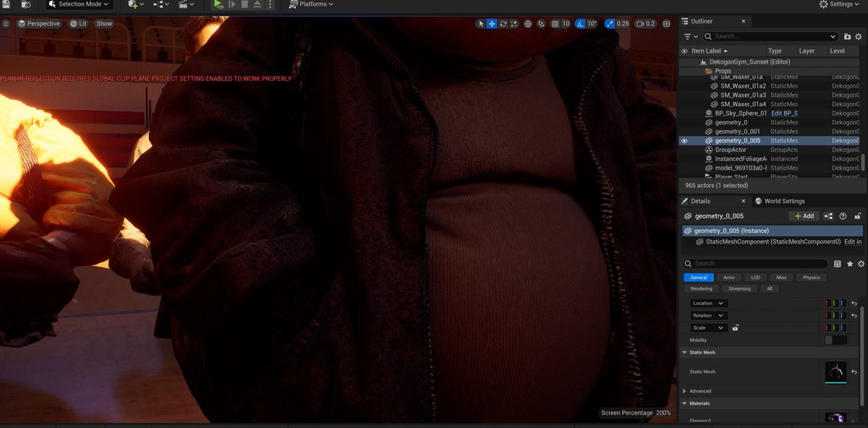Toggle visibility eye of geometry_0_005
Image resolution: width=868 pixels, height=428 pixels.
click(x=684, y=141)
